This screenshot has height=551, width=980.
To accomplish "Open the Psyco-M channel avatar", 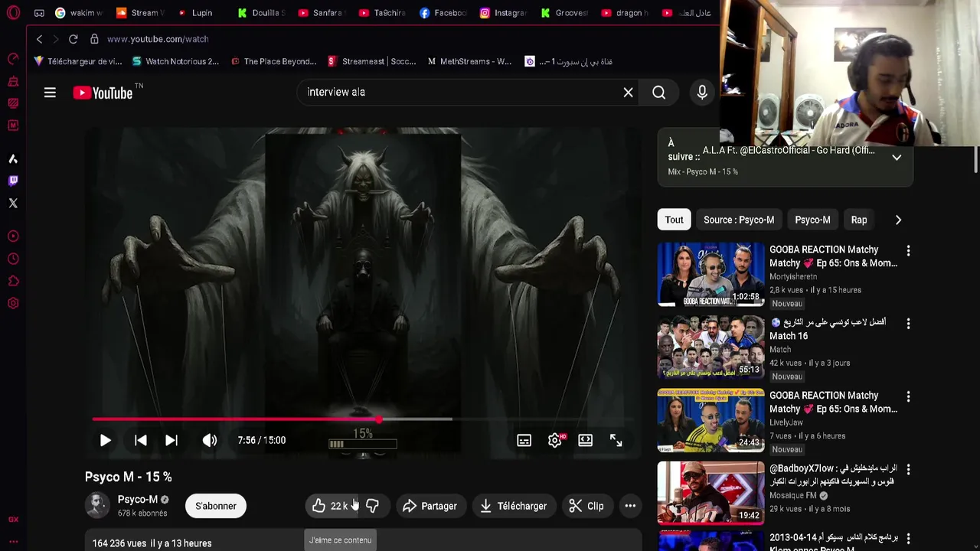I will coord(97,506).
